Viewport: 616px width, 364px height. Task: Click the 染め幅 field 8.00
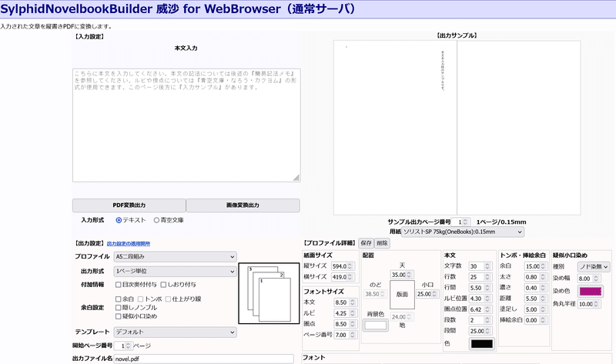coord(589,279)
